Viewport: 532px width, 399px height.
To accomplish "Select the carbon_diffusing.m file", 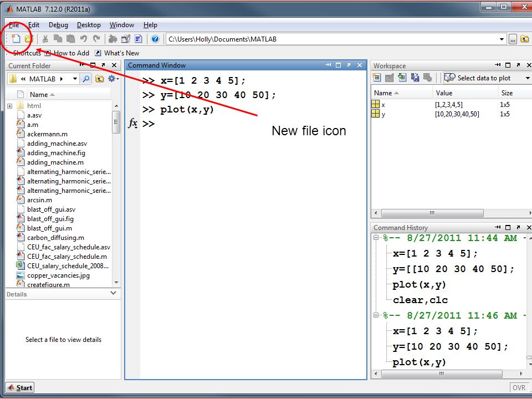I will coord(55,238).
